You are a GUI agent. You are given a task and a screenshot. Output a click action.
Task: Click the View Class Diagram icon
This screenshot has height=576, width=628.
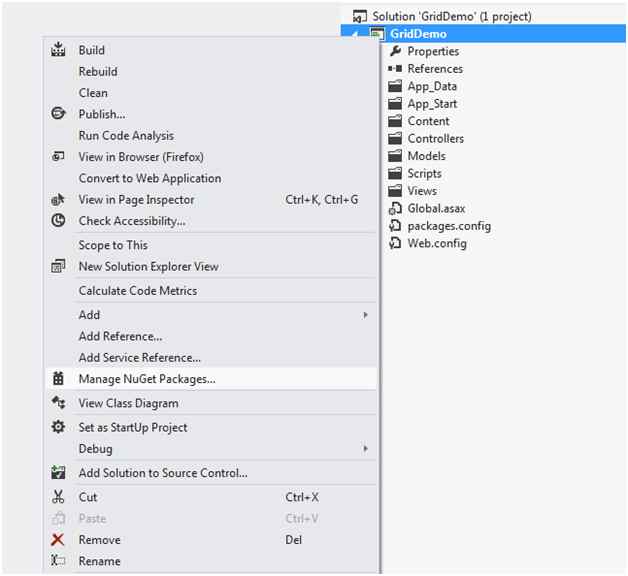(x=58, y=403)
